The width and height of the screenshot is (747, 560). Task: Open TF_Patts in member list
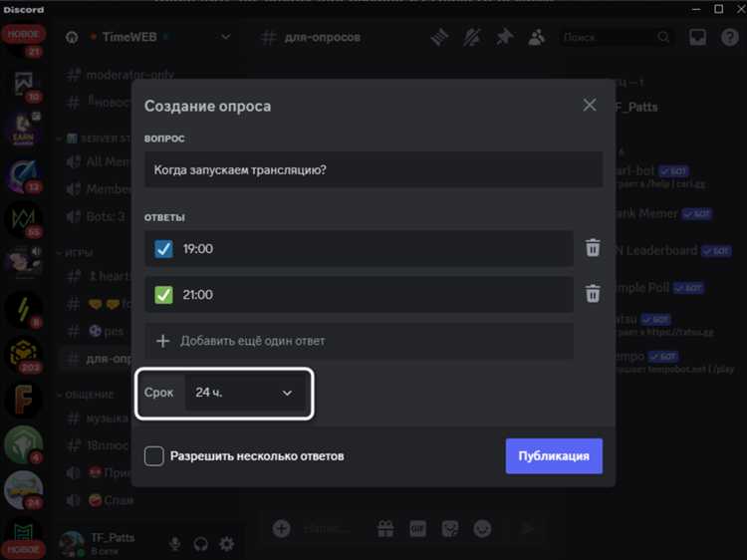pos(636,107)
